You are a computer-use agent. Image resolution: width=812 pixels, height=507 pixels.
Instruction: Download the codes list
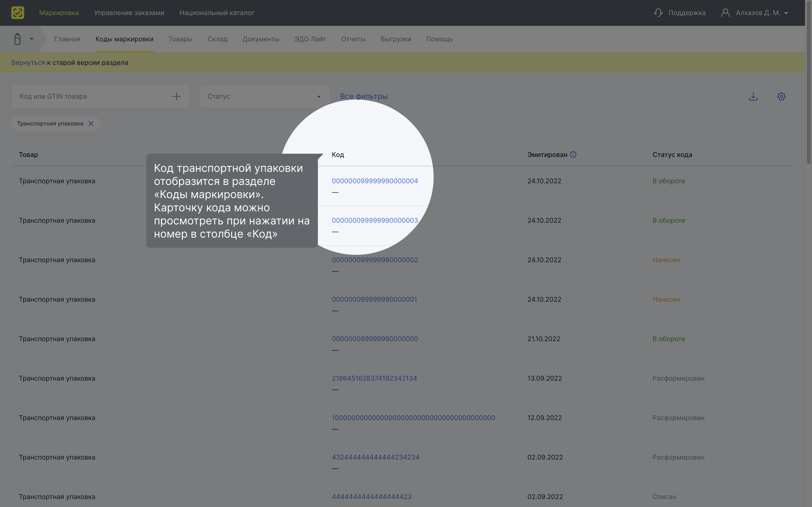(x=753, y=97)
